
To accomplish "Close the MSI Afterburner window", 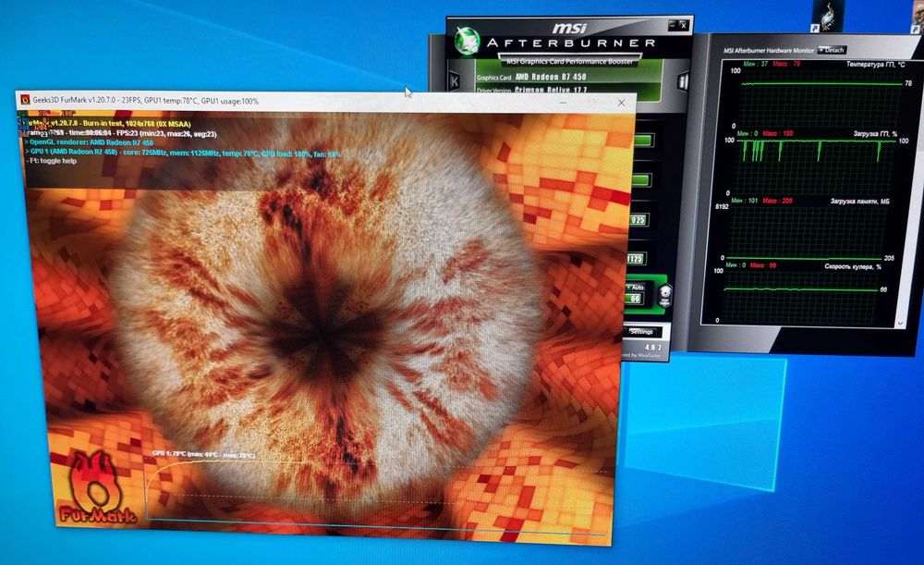I will [683, 25].
